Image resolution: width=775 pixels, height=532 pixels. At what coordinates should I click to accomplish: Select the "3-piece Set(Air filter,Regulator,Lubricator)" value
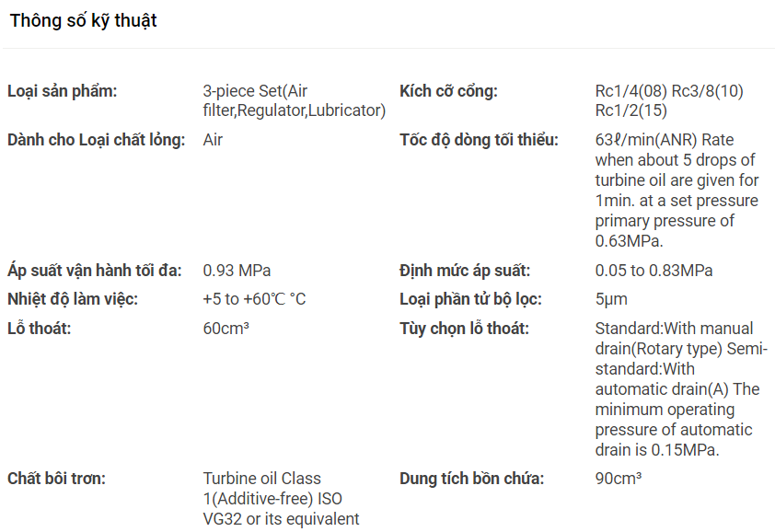tap(294, 101)
